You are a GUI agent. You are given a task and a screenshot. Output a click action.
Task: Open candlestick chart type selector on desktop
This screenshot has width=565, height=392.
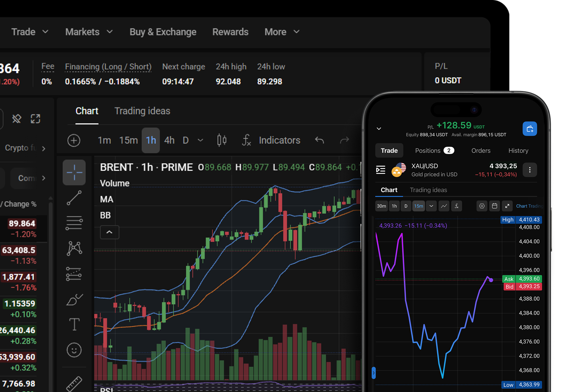[222, 140]
